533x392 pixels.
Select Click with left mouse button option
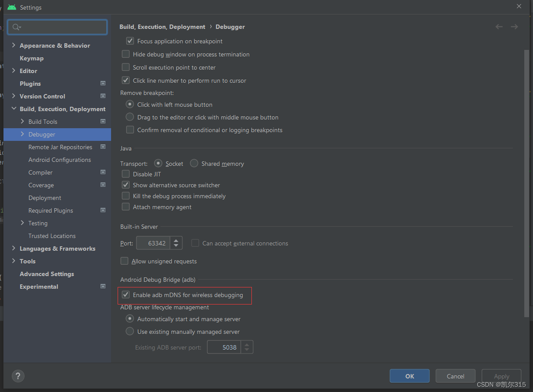coord(130,104)
